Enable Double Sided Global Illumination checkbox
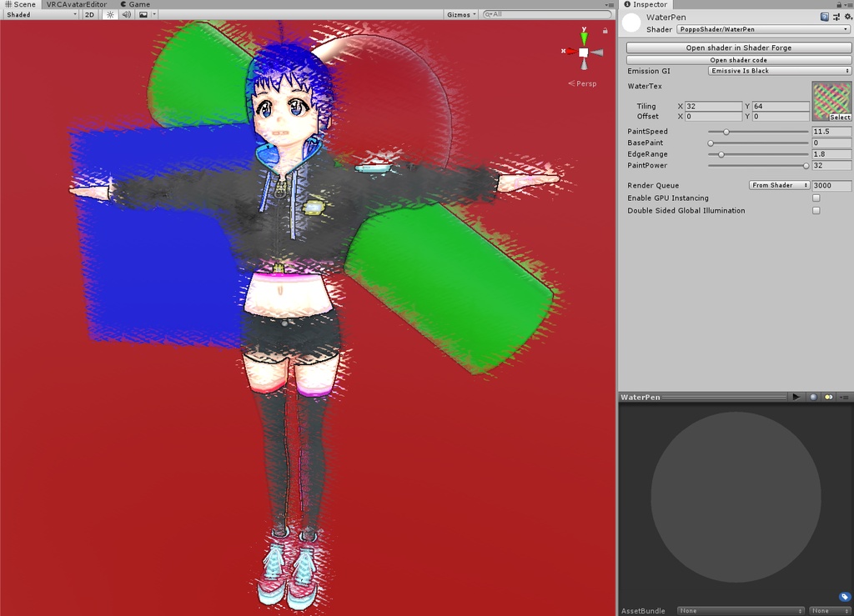The image size is (854, 616). point(816,211)
